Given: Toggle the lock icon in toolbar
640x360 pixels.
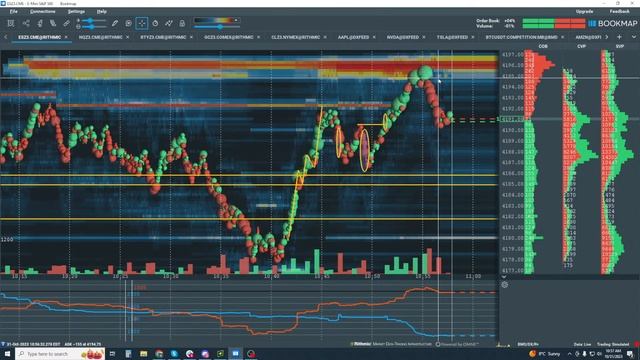Looking at the screenshot, I should pyautogui.click(x=182, y=23).
